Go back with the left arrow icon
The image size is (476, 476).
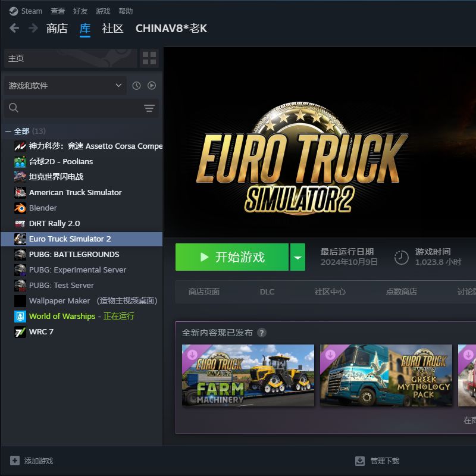(14, 28)
